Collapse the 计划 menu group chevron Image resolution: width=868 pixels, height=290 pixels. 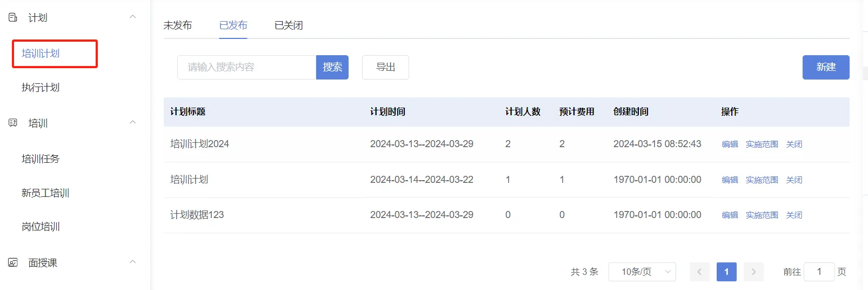tap(132, 17)
